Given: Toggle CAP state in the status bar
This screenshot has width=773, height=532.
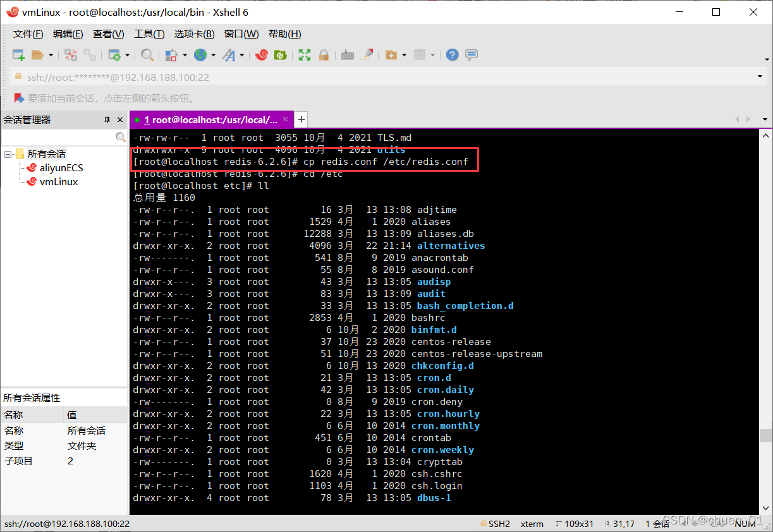Looking at the screenshot, I should click(719, 523).
